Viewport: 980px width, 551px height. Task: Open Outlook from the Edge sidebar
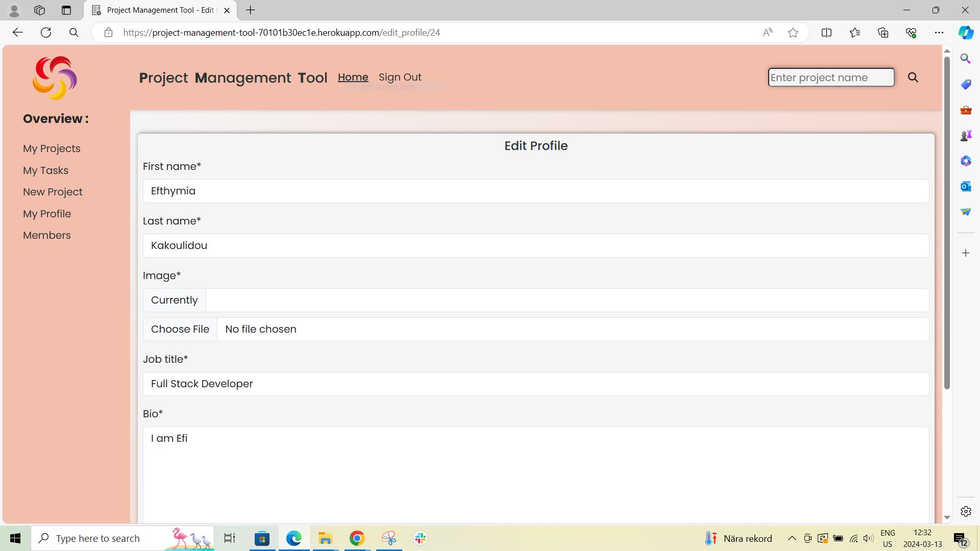[x=965, y=186]
